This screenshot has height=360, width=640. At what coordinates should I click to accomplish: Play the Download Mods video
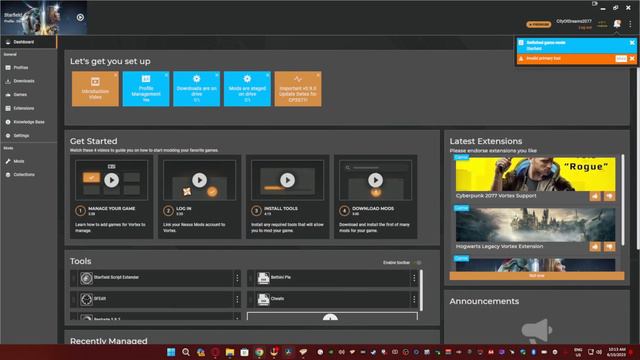click(376, 180)
